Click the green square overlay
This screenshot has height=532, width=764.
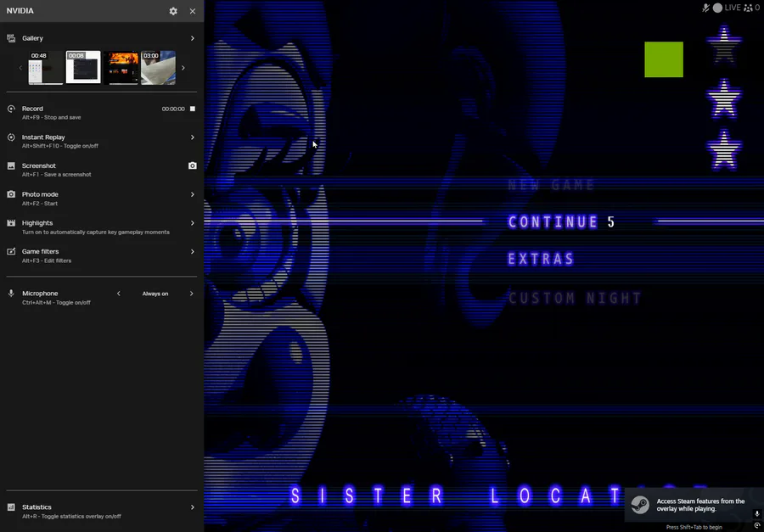(664, 59)
